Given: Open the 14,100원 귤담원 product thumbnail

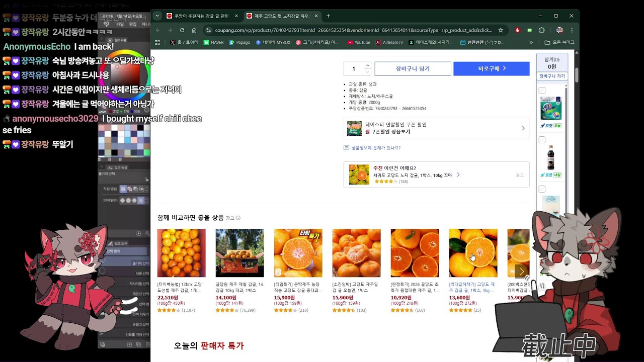Looking at the screenshot, I should (239, 253).
